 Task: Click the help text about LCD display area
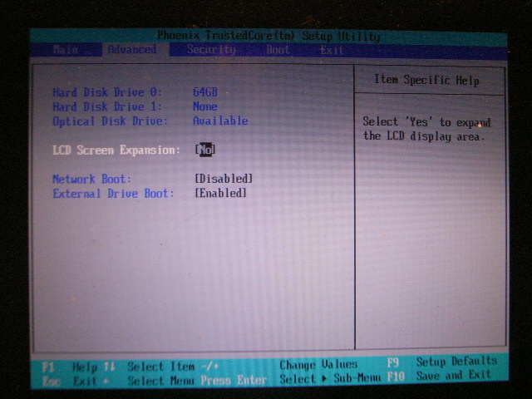click(426, 130)
